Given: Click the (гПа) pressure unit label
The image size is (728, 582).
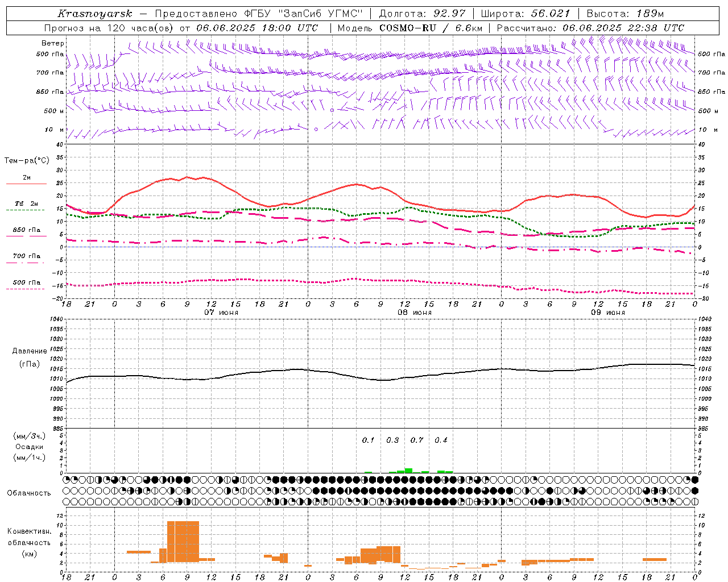Looking at the screenshot, I should coord(30,364).
